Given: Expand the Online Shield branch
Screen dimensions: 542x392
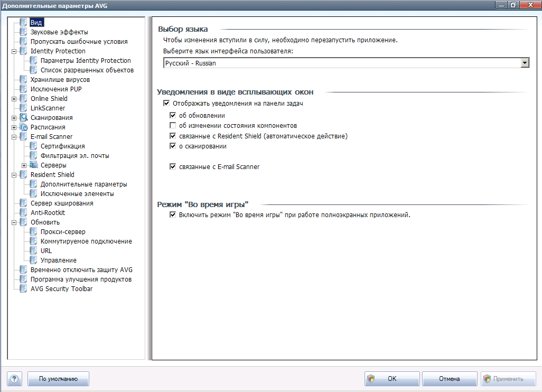Looking at the screenshot, I should [x=14, y=99].
